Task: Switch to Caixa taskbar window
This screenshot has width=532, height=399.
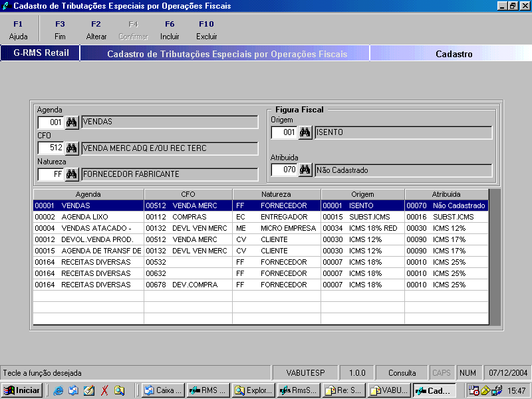Action: (x=164, y=390)
